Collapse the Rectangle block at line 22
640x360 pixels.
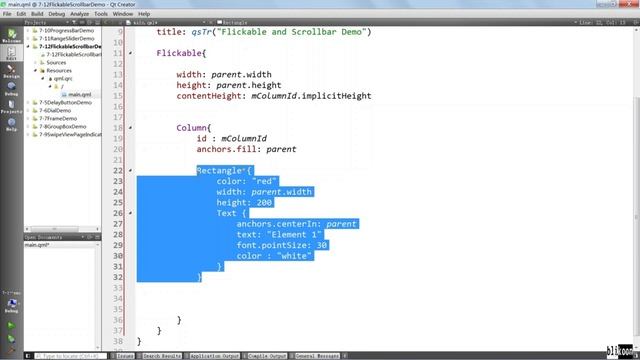(130, 170)
